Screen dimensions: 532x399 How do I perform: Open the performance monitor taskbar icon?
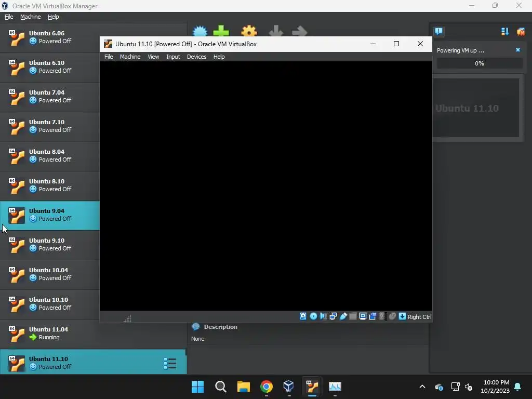tap(335, 387)
